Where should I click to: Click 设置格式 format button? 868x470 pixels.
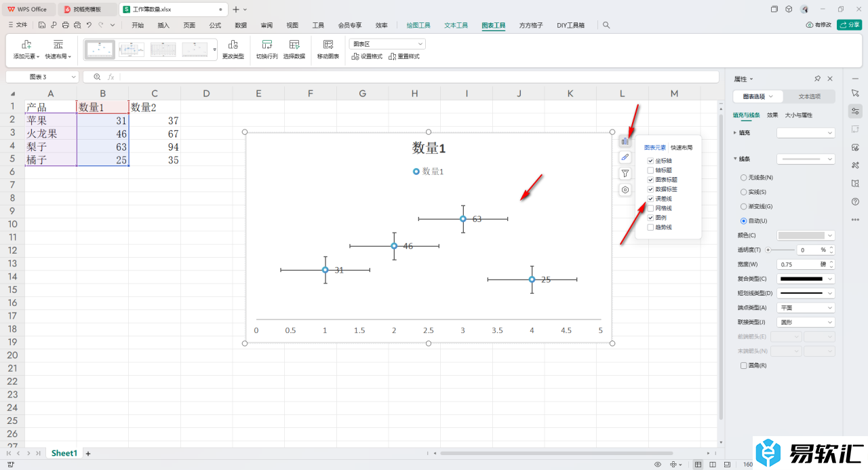point(367,56)
